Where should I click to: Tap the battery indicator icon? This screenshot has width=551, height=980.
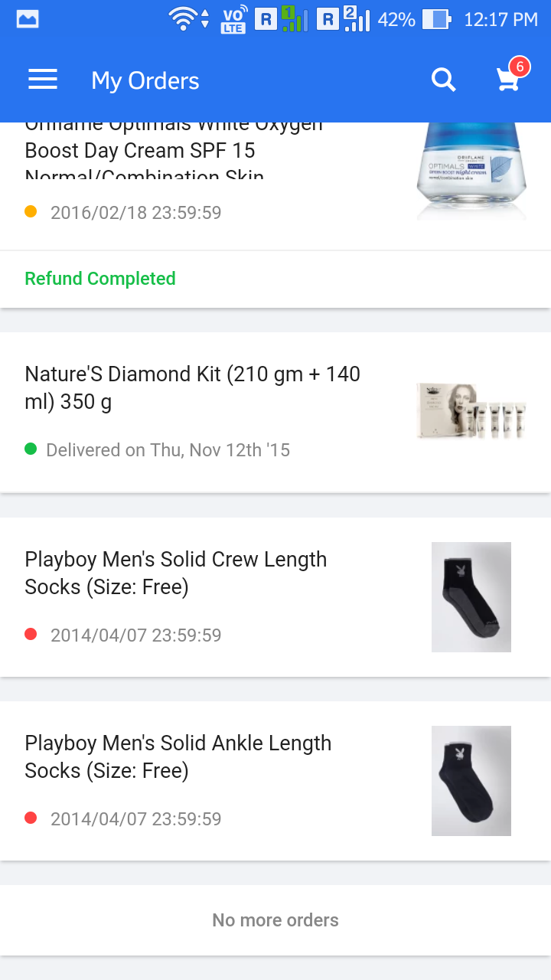436,19
